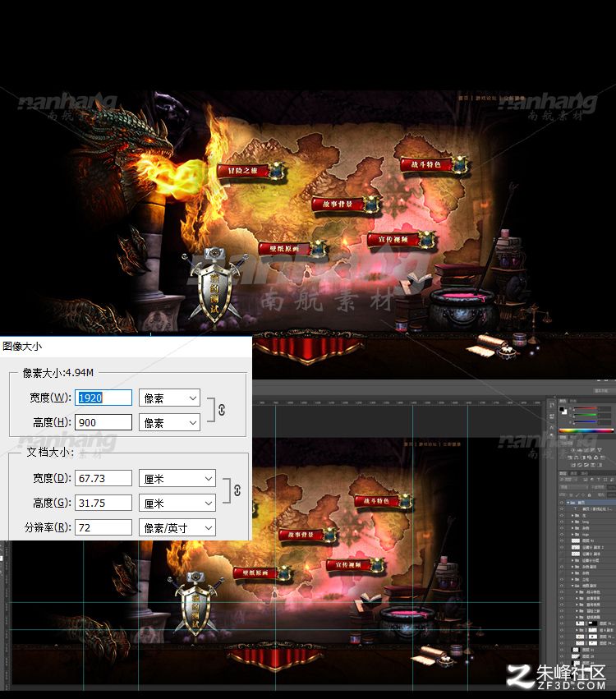Add a Posterize adjustment layer

click(x=579, y=465)
